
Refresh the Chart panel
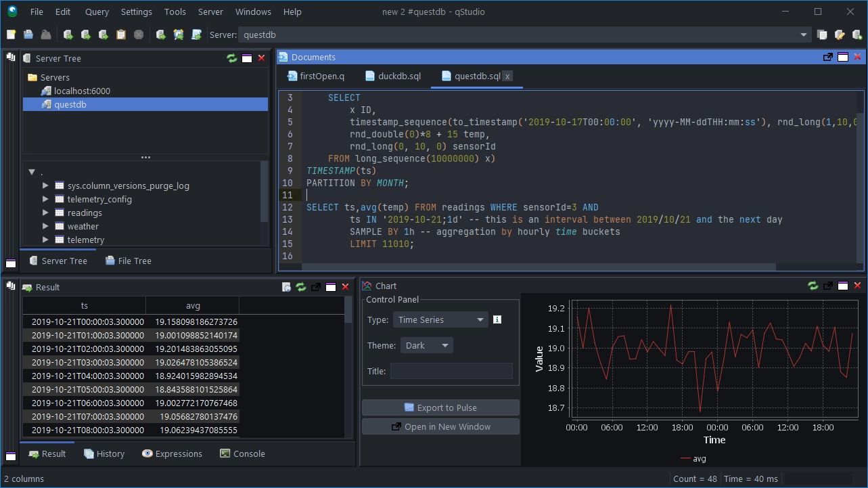pyautogui.click(x=813, y=286)
